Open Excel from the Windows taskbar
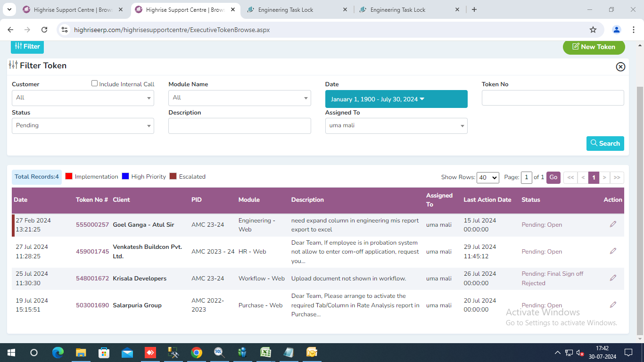 pos(265,353)
